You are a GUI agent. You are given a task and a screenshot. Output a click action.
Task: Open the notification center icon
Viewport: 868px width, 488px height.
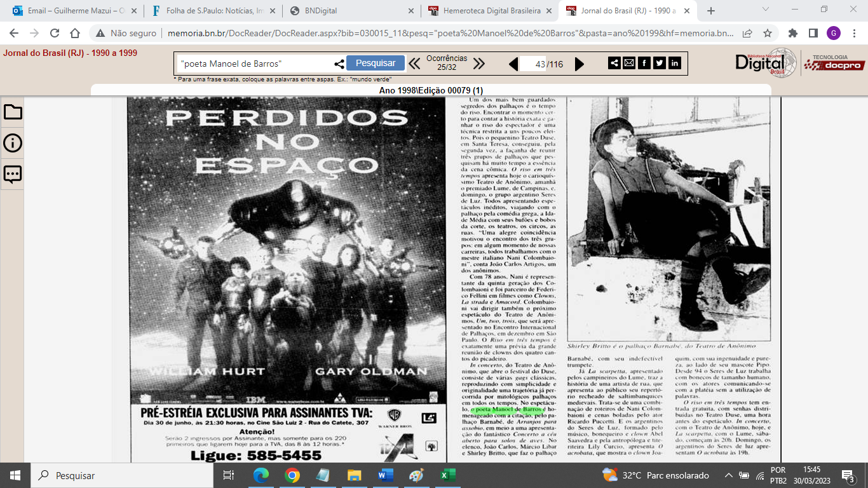pos(848,475)
